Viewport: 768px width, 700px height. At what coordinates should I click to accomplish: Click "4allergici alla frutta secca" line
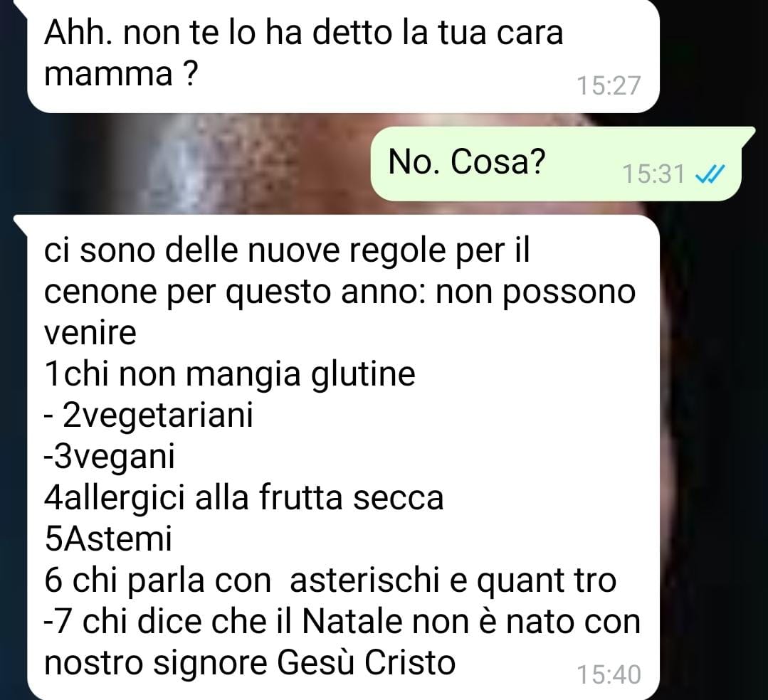click(x=244, y=498)
